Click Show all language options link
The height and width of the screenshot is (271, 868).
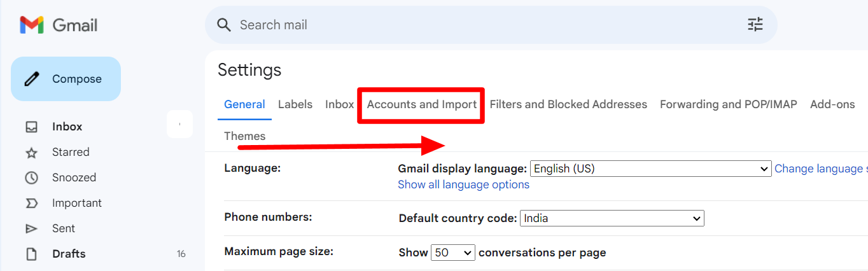pos(463,184)
